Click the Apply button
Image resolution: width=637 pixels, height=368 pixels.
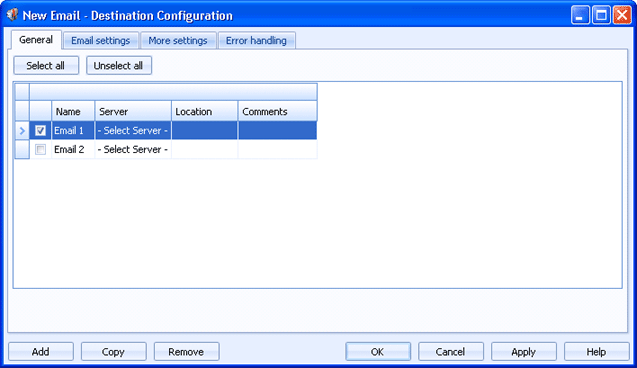pos(524,351)
